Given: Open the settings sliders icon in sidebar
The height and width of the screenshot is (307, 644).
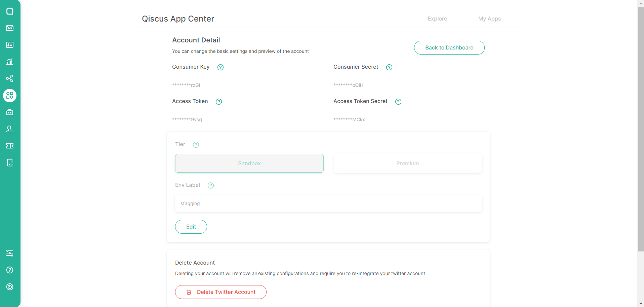Looking at the screenshot, I should point(10,253).
